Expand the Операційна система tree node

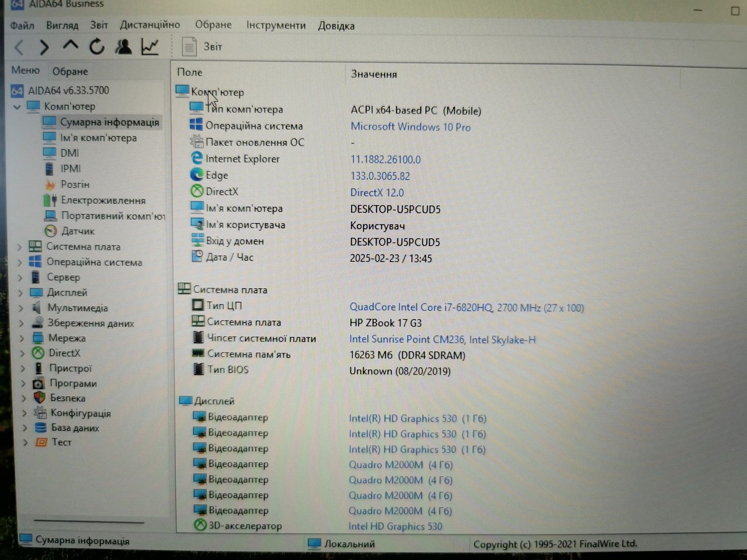(19, 262)
